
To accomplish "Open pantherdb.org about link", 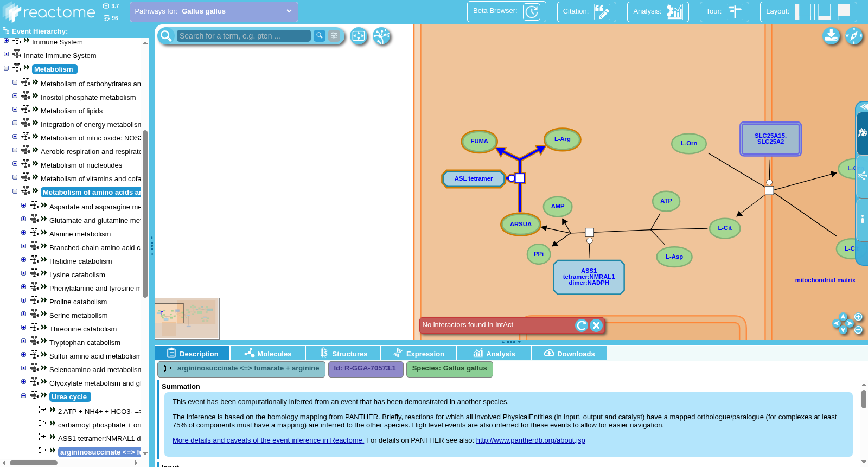I will point(531,440).
